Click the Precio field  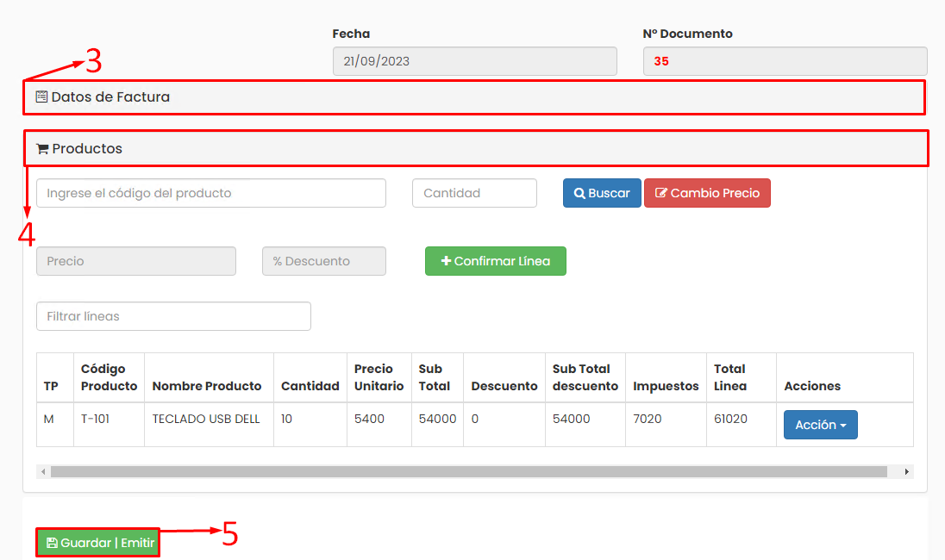pos(136,261)
